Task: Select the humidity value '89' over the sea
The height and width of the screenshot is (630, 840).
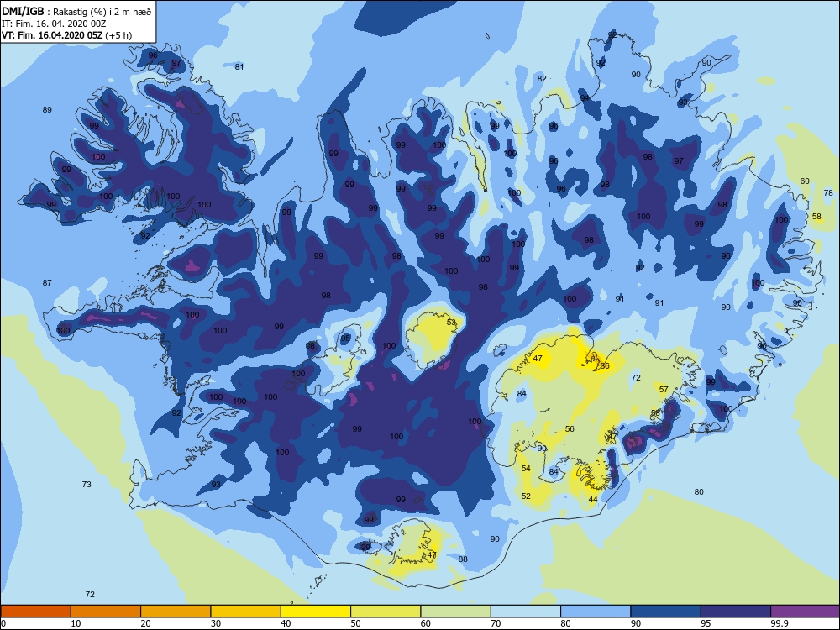Action: pos(47,110)
